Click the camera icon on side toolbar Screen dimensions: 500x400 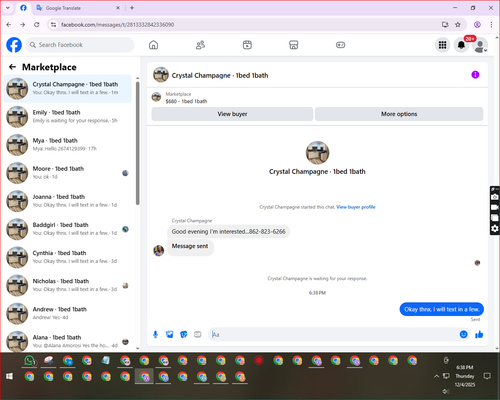tap(495, 197)
